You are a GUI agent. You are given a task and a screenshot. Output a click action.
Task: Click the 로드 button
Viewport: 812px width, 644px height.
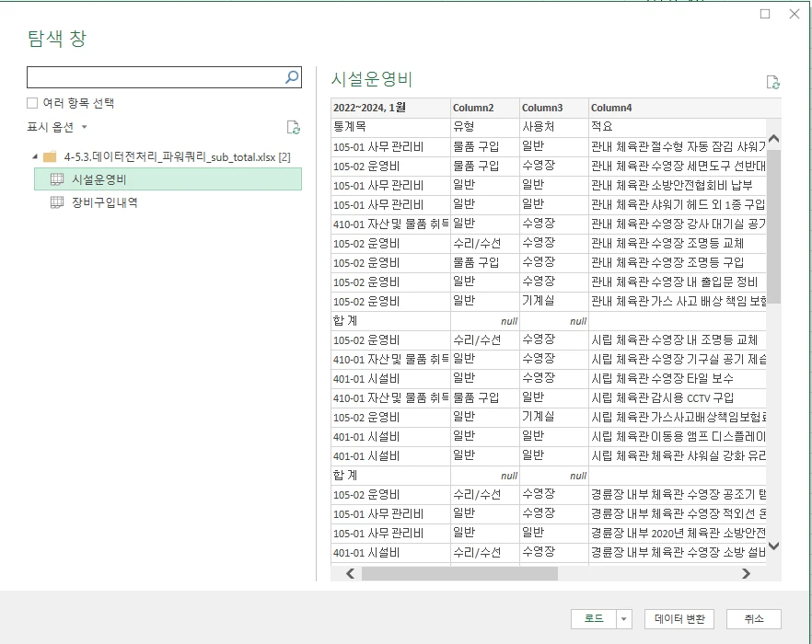click(594, 619)
